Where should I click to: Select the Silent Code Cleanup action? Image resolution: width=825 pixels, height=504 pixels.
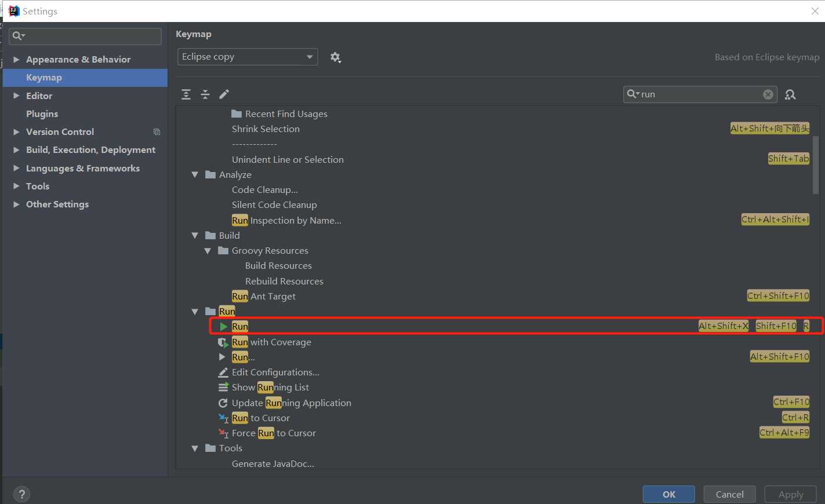click(274, 204)
